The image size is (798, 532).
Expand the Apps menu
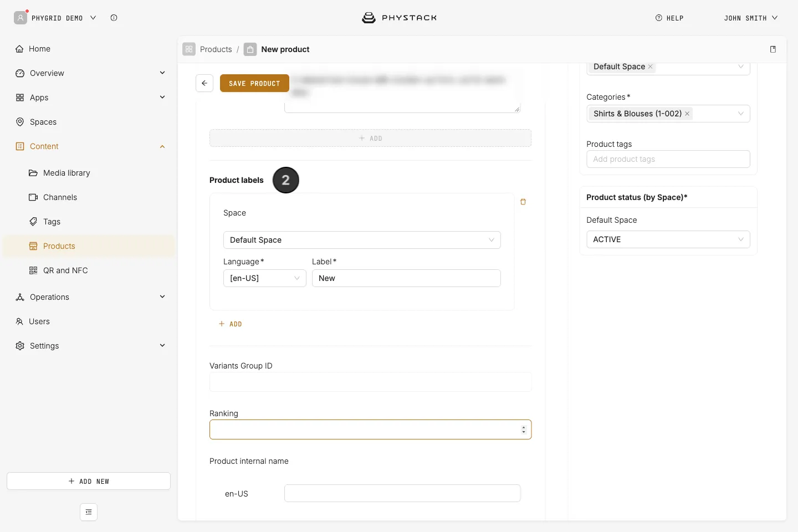coord(162,97)
